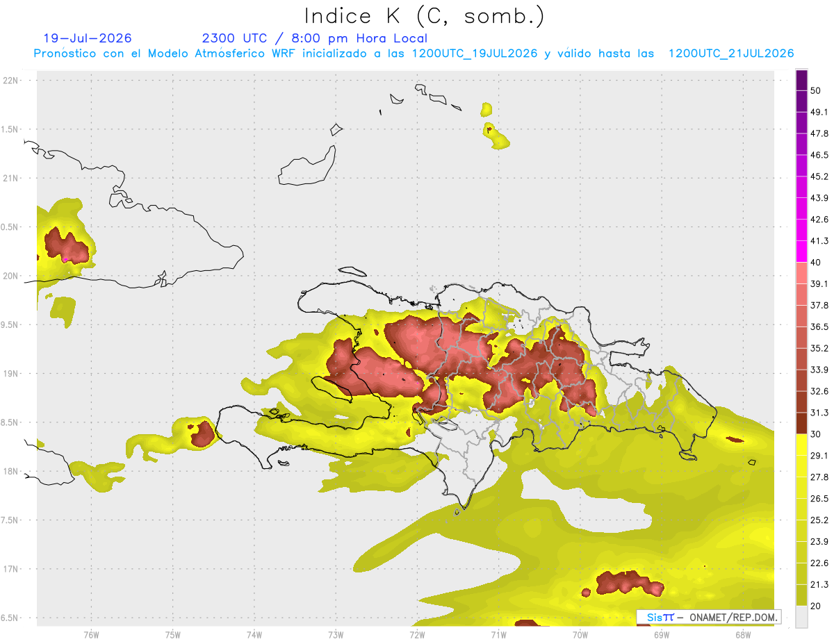Click the '47.8' colorbar value
Viewport: 834px width, 644px height.
click(x=819, y=133)
